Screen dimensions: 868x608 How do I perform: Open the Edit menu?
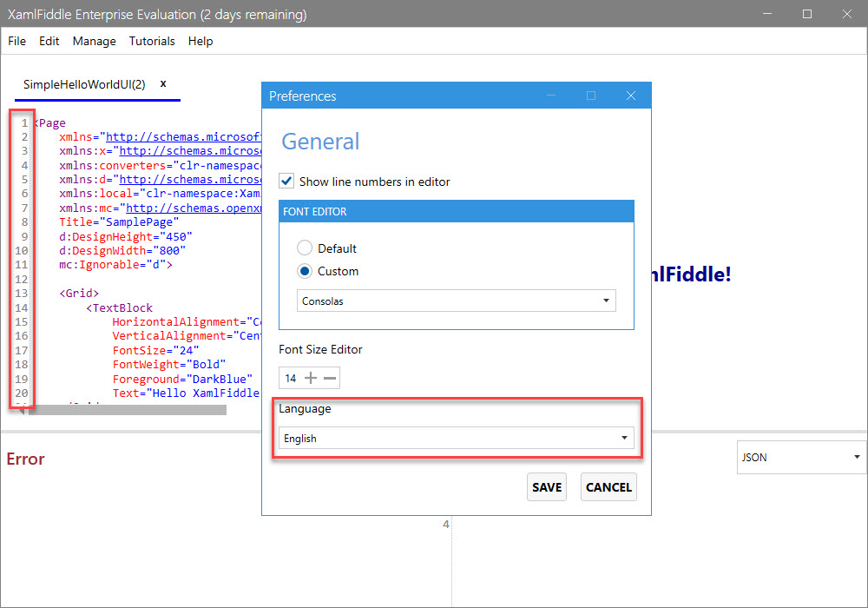(49, 41)
